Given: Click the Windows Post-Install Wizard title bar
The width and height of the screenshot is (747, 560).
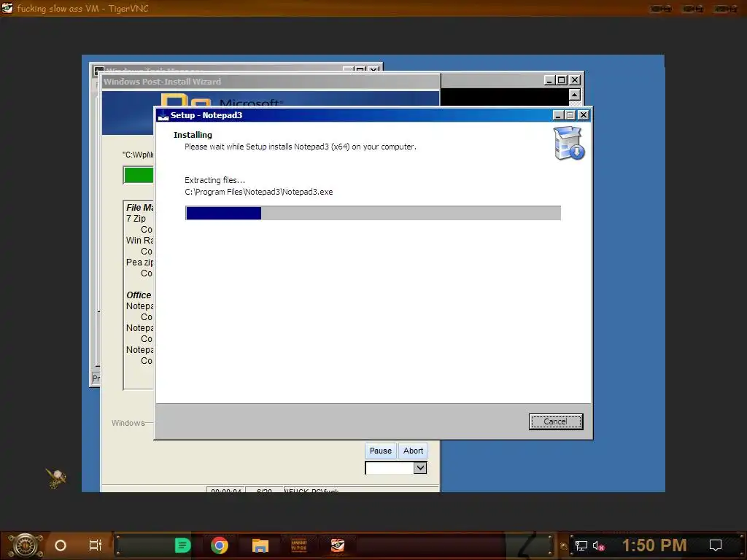Looking at the screenshot, I should [x=271, y=82].
